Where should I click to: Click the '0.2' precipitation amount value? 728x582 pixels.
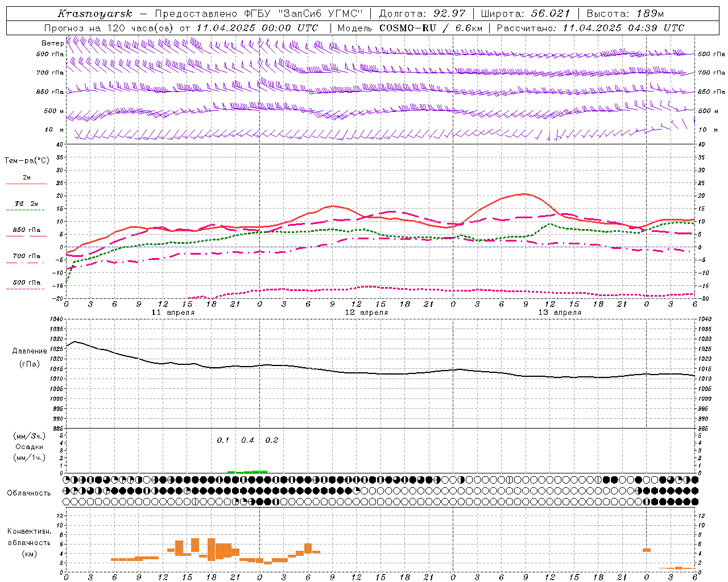[x=272, y=440]
